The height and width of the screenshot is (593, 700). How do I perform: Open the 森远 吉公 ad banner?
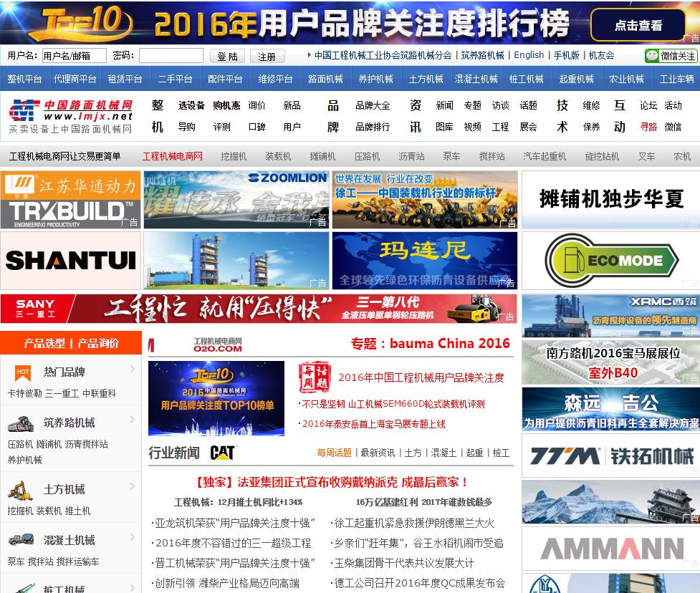coord(610,409)
